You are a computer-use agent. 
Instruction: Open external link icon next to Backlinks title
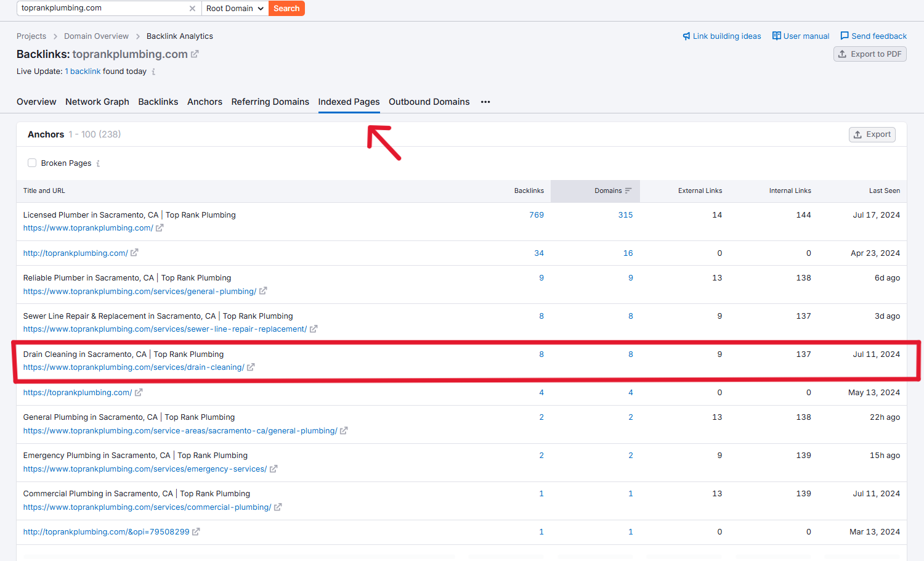click(195, 54)
